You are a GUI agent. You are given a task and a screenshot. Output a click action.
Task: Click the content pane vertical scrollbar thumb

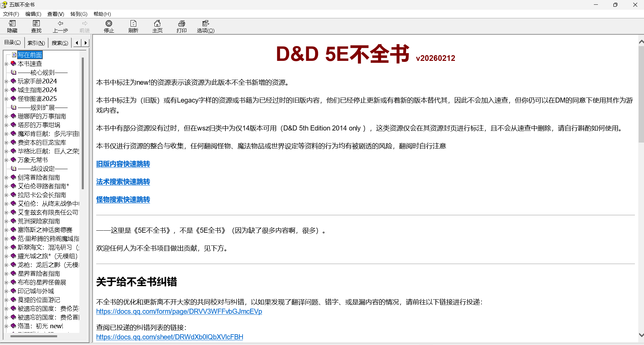[x=641, y=94]
